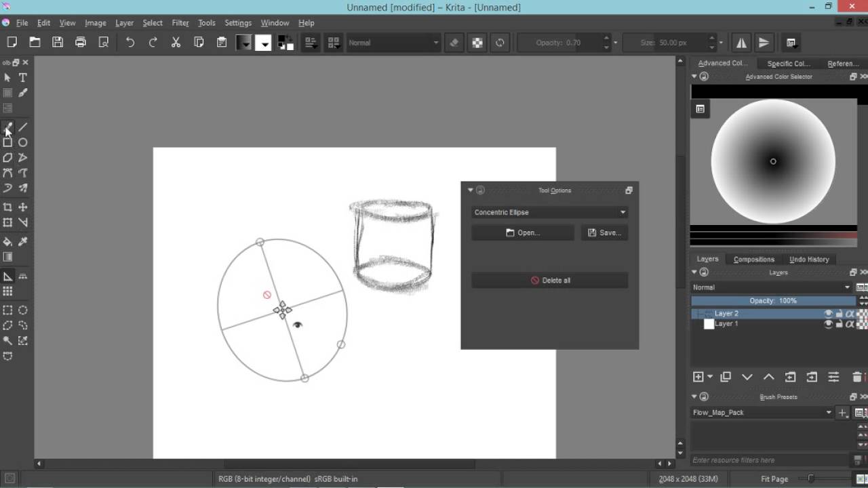Toggle visibility of Layer 2
868x488 pixels.
point(828,314)
